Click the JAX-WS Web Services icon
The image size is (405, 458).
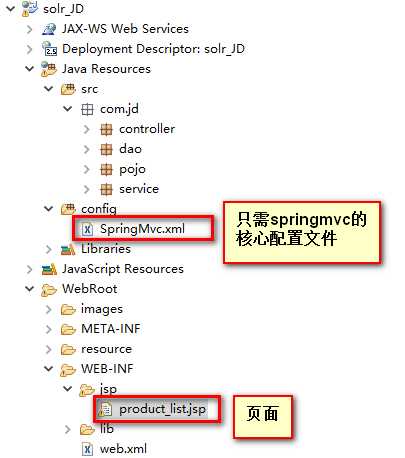[49, 29]
